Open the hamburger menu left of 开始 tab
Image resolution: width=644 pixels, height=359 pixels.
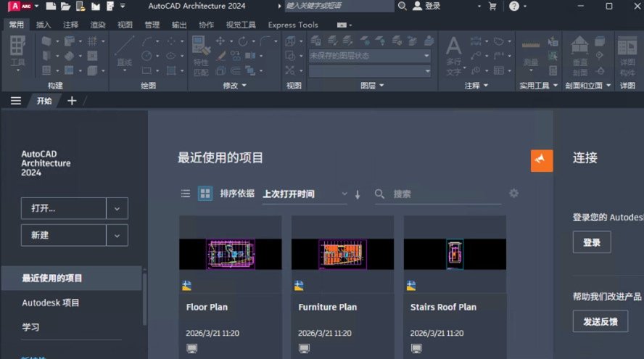pyautogui.click(x=16, y=101)
